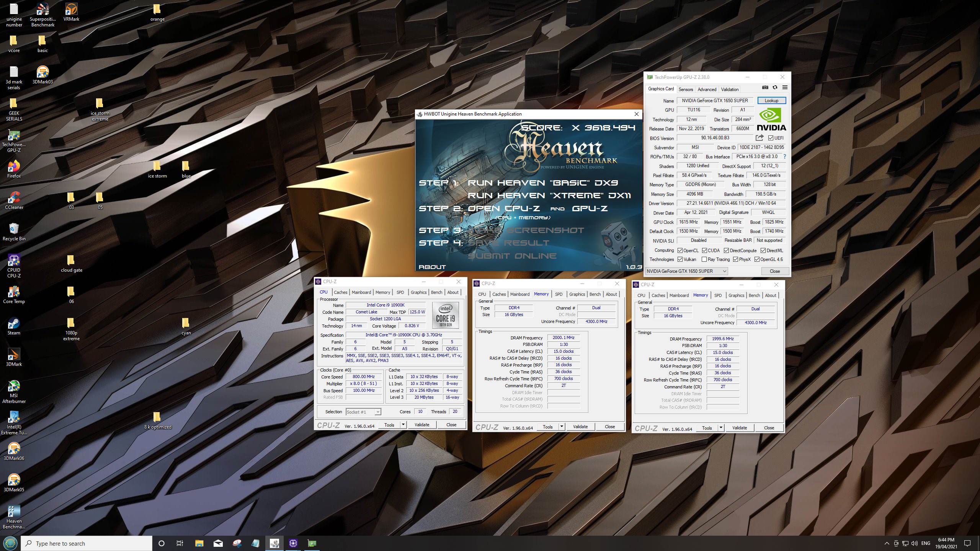
Task: Open the Socket #1 selection dropdown
Action: tap(363, 412)
